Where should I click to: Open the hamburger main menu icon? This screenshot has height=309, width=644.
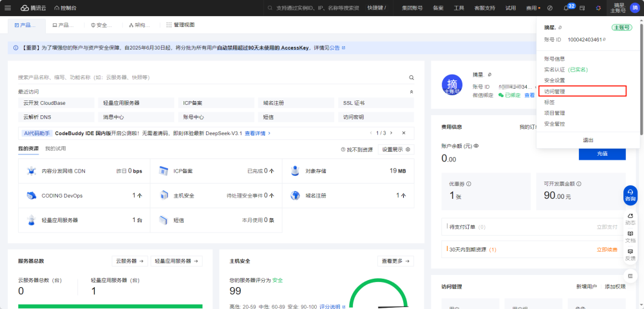8,8
